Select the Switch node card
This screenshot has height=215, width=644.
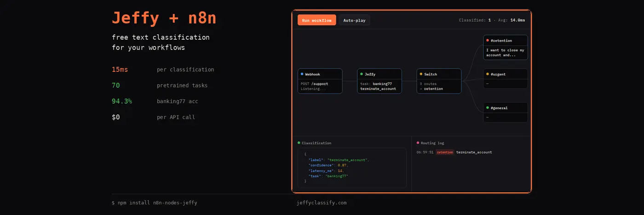point(439,81)
